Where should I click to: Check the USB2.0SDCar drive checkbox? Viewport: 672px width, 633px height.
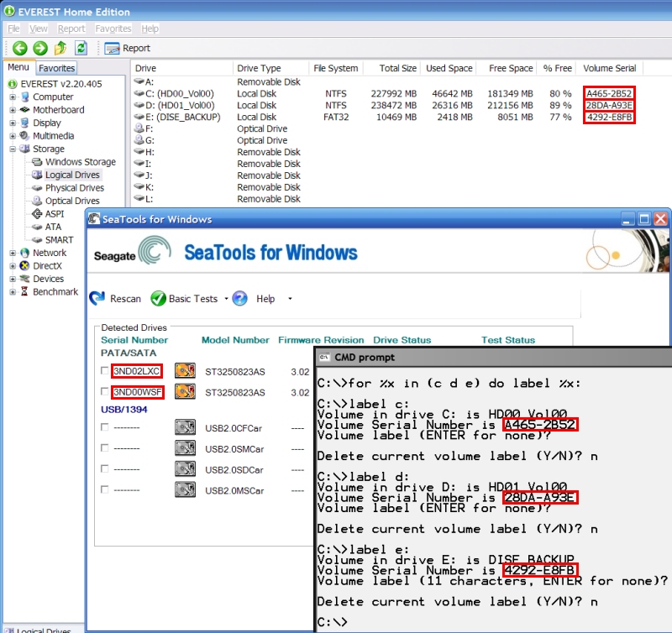click(104, 468)
